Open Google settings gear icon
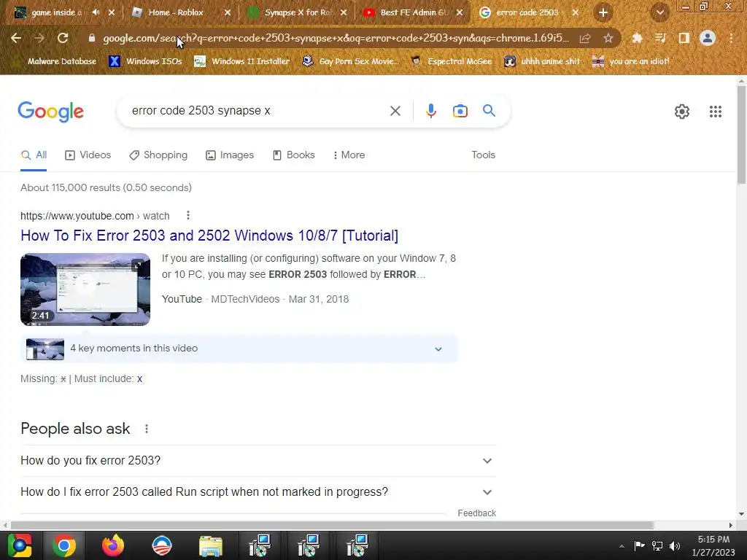The image size is (747, 560). 682,112
